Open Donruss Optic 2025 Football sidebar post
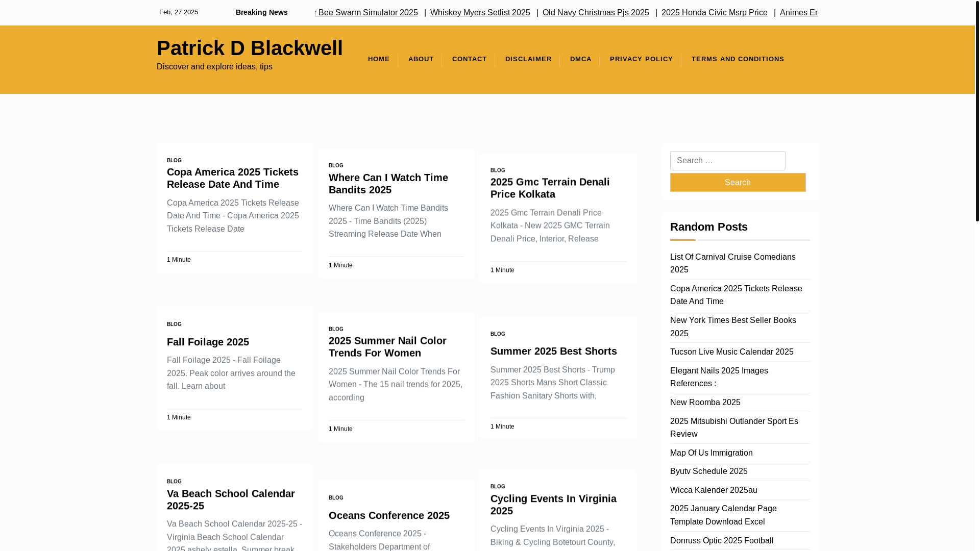The width and height of the screenshot is (980, 551). [x=721, y=541]
